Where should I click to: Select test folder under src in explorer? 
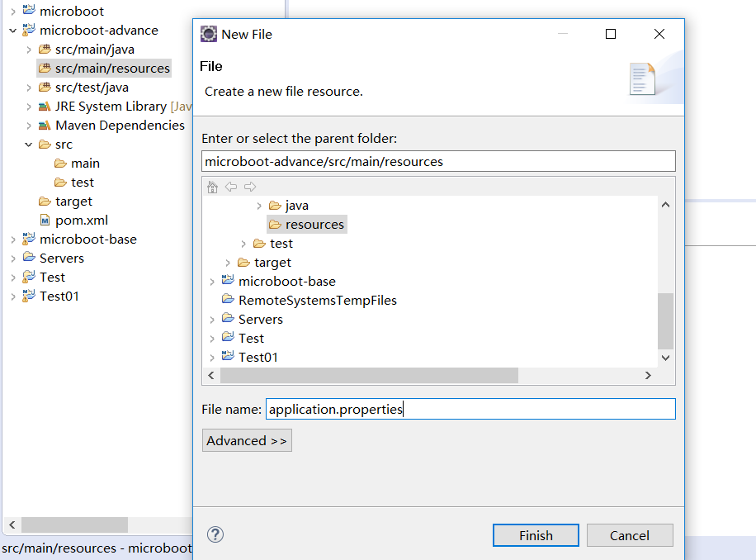click(x=74, y=183)
